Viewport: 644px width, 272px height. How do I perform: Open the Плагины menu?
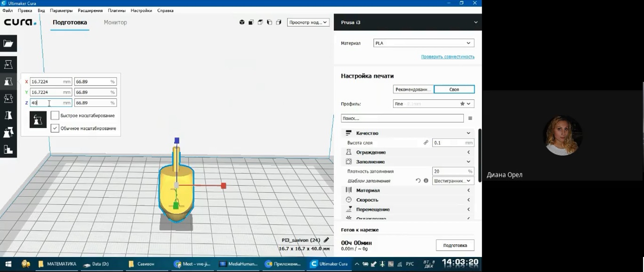pos(117,10)
